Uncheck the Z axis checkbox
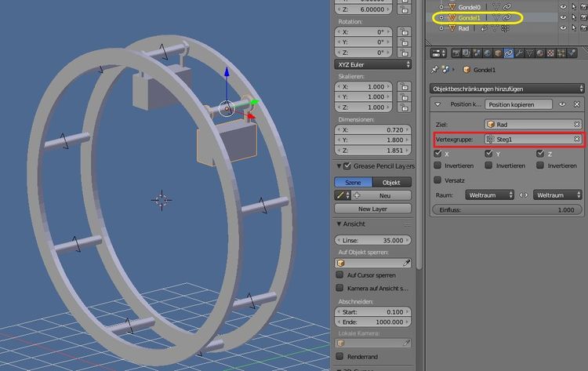The width and height of the screenshot is (588, 371). [540, 154]
